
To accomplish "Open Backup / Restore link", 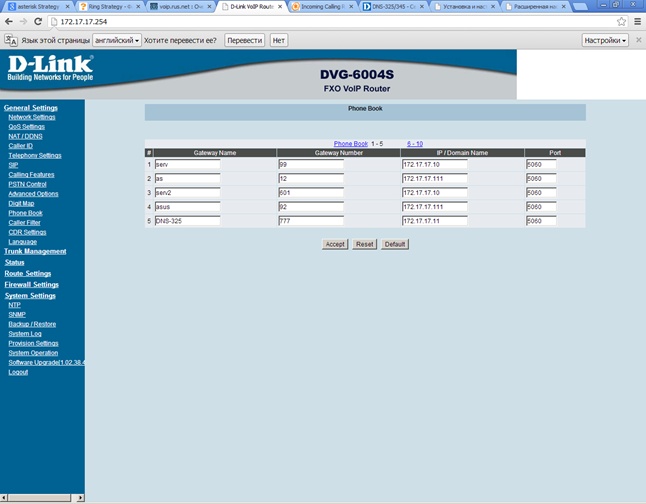I will tap(32, 324).
